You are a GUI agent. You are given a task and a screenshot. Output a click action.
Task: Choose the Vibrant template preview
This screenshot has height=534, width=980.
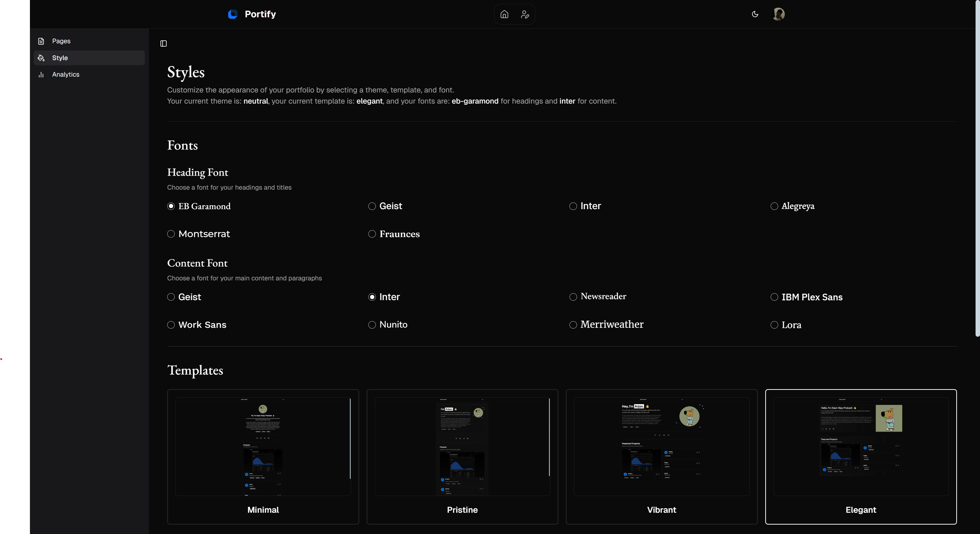[662, 446]
